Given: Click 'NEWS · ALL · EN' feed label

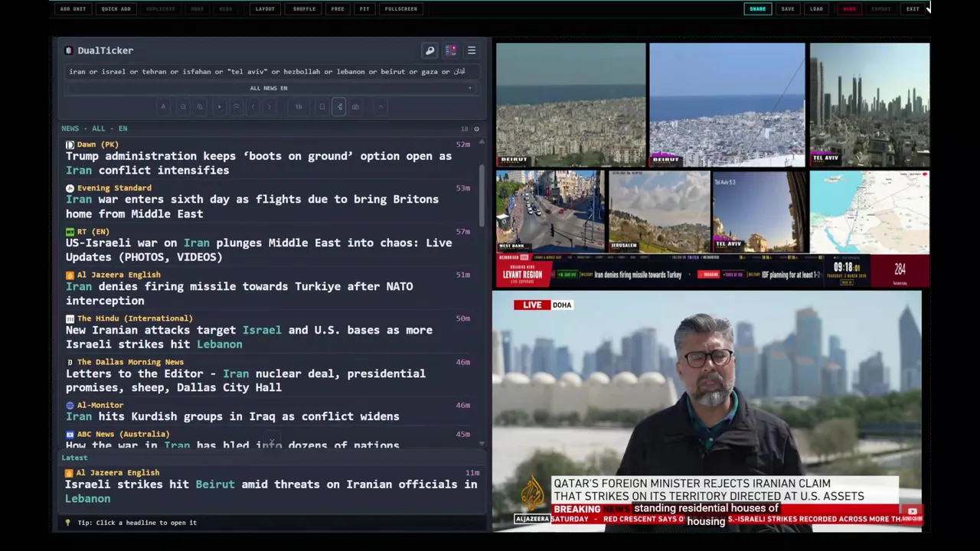Looking at the screenshot, I should [94, 129].
